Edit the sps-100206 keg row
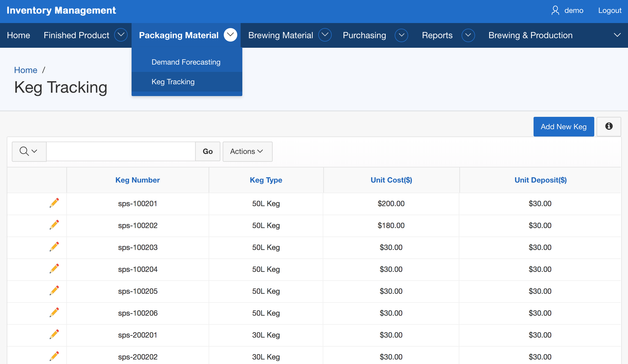628x364 pixels. click(x=54, y=312)
